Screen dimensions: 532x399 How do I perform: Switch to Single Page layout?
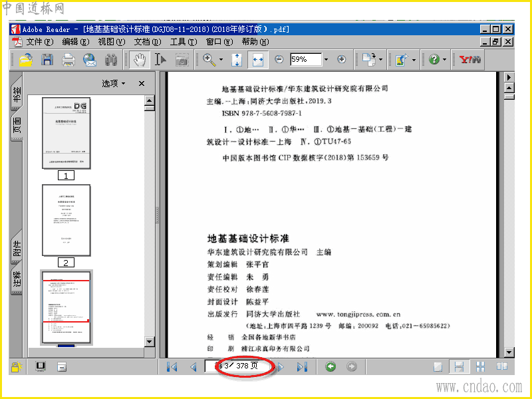point(438,367)
